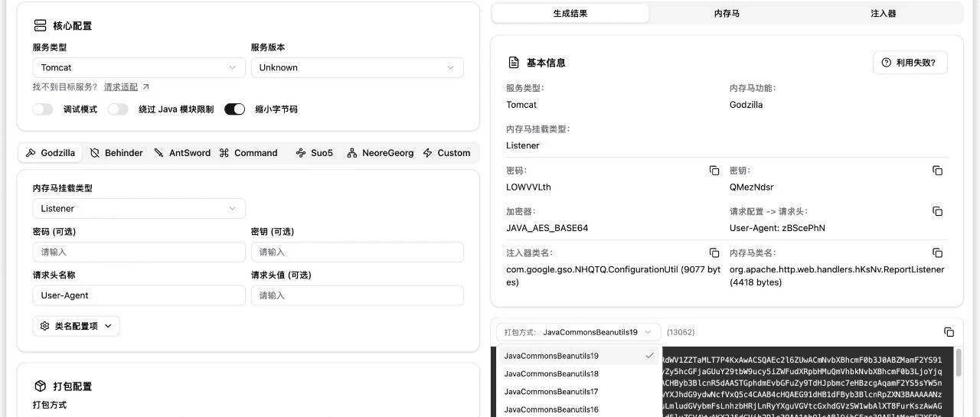Toggle the 调试模式 switch

point(43,109)
